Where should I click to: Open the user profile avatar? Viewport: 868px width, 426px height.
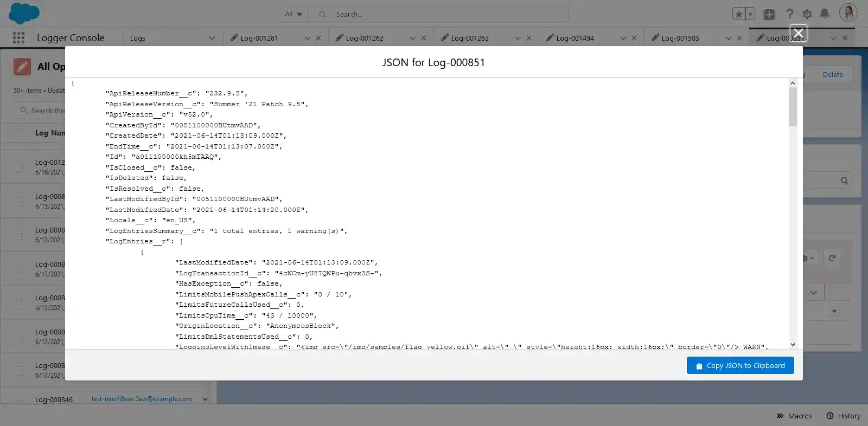(848, 13)
